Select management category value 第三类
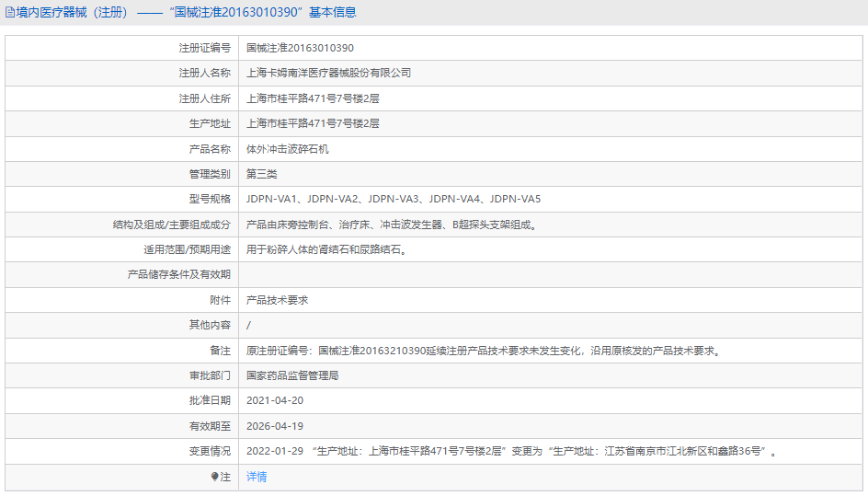This screenshot has height=496, width=868. tap(261, 174)
